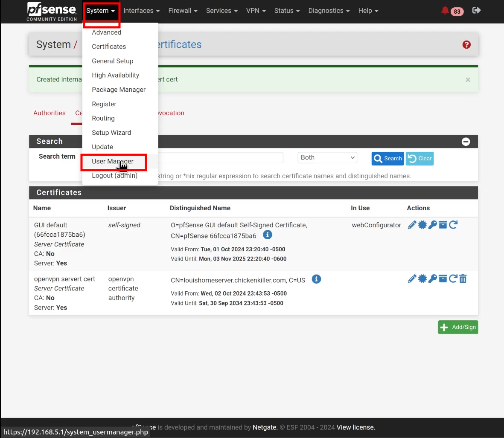Click the Distinguished Name column header
The width and height of the screenshot is (504, 438).
(x=200, y=208)
